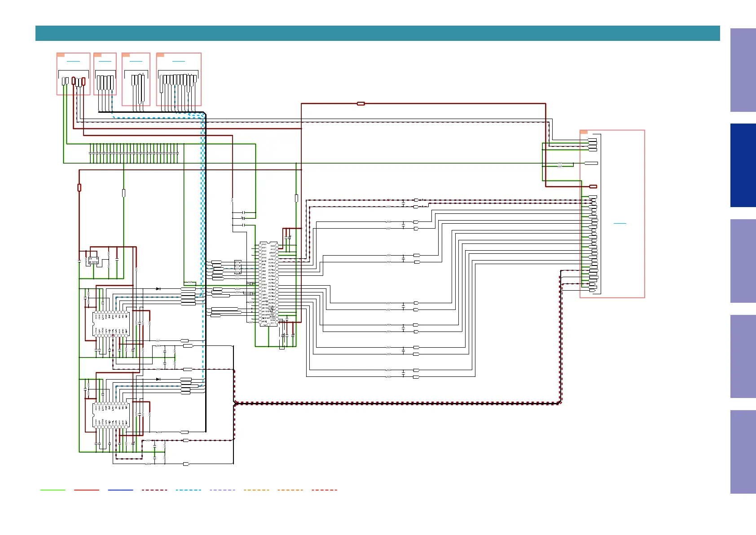The image size is (756, 535).
Task: Follow the blue link in the widest top connector box
Action: 179,61
